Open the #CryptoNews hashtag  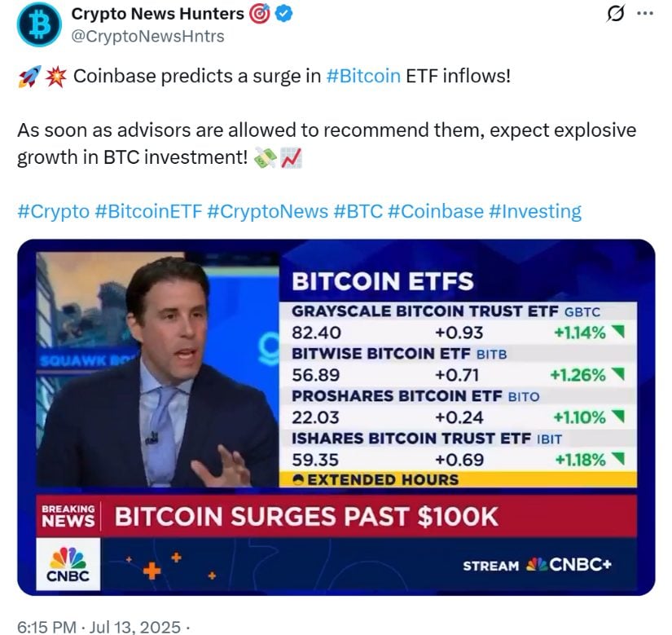click(x=267, y=211)
